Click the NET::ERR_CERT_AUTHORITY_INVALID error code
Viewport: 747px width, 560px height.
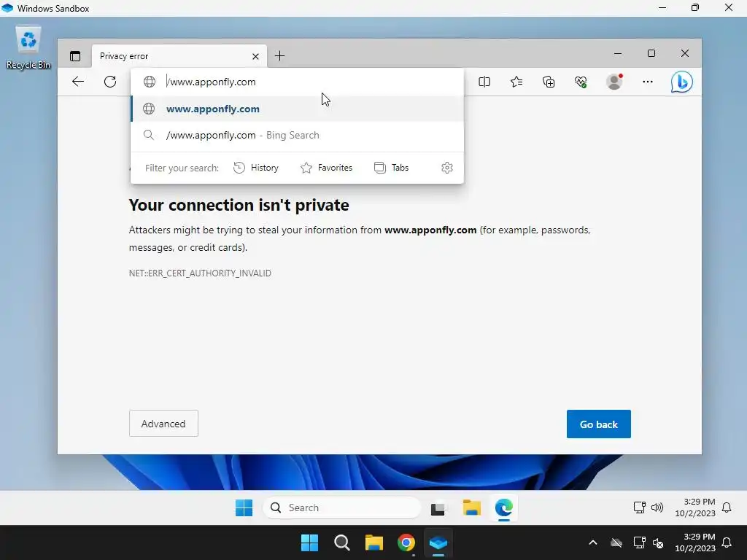click(x=200, y=273)
